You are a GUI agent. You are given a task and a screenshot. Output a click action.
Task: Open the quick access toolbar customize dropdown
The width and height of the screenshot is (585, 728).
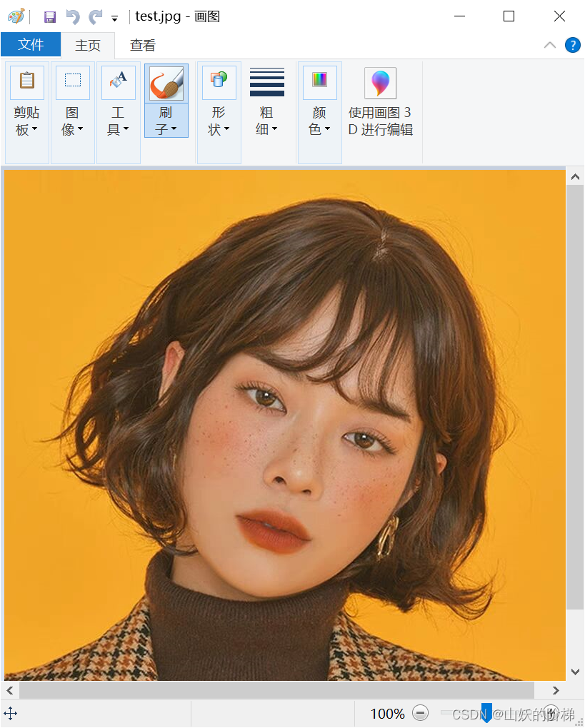(113, 17)
